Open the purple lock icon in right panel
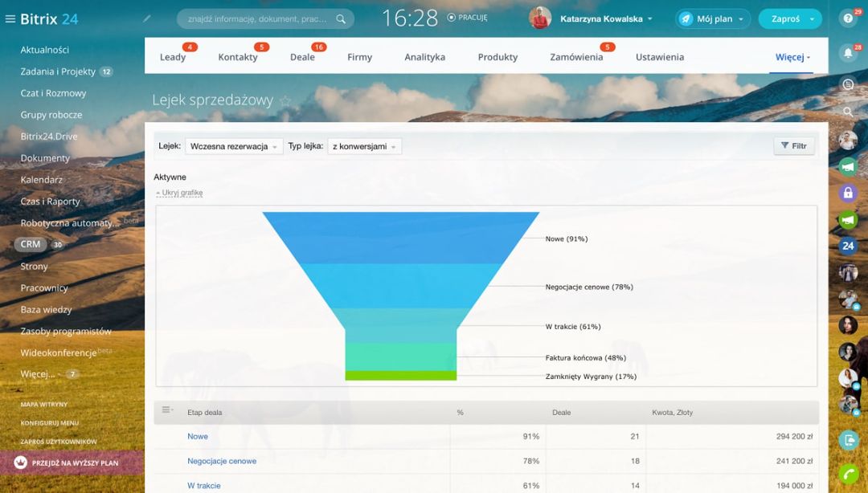Image resolution: width=868 pixels, height=493 pixels. [848, 193]
